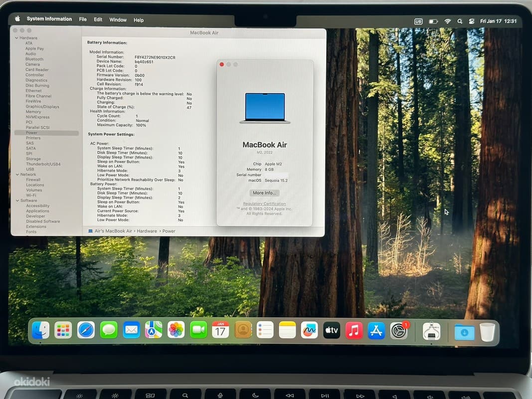The image size is (532, 399).
Task: Open Music app in Dock
Action: tap(354, 330)
